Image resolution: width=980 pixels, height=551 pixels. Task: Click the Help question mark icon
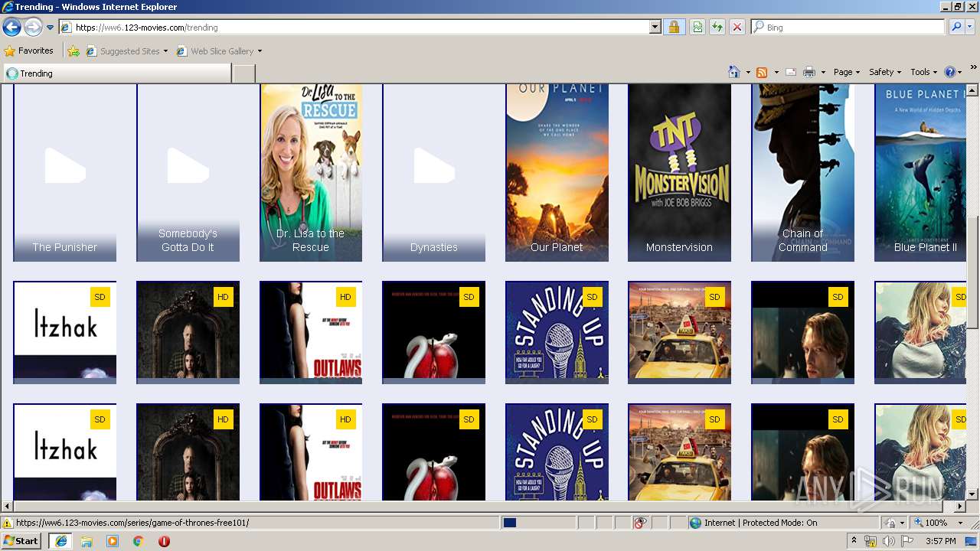pos(949,72)
